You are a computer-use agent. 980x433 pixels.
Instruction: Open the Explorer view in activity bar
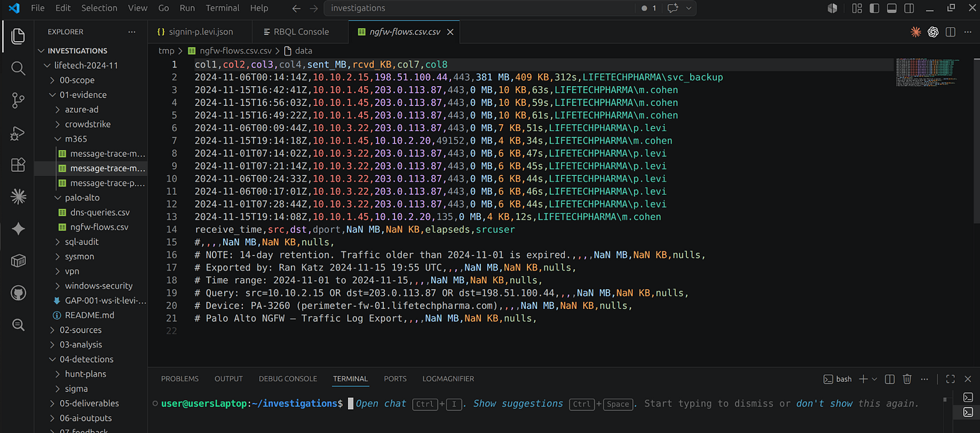click(18, 36)
